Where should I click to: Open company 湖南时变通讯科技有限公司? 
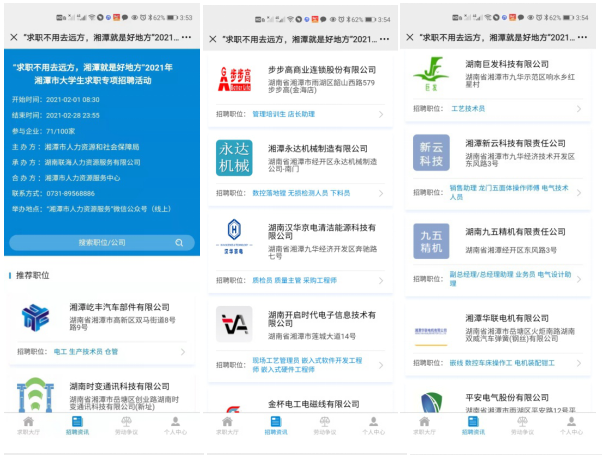coord(119,386)
